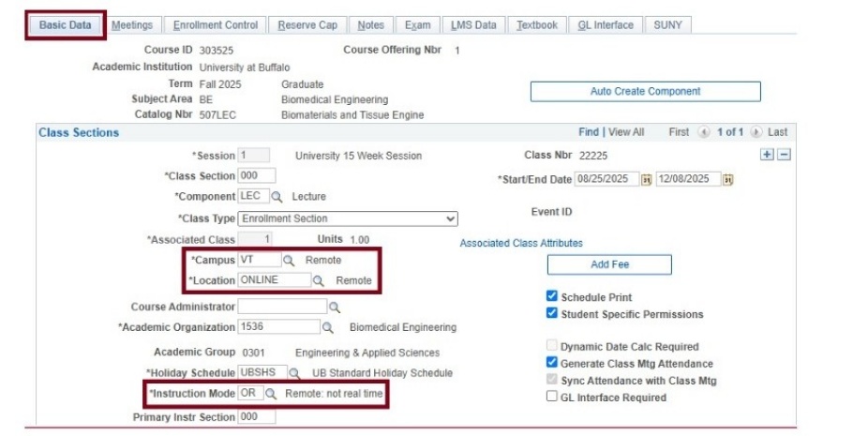The image size is (868, 436).
Task: Switch to the GL Interface tab
Action: (606, 25)
